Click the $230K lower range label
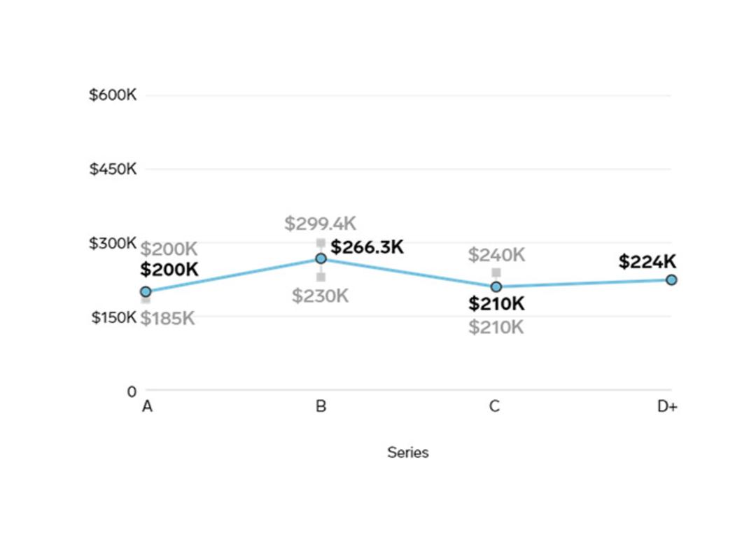Viewport: 756px width, 540px height. (x=320, y=296)
